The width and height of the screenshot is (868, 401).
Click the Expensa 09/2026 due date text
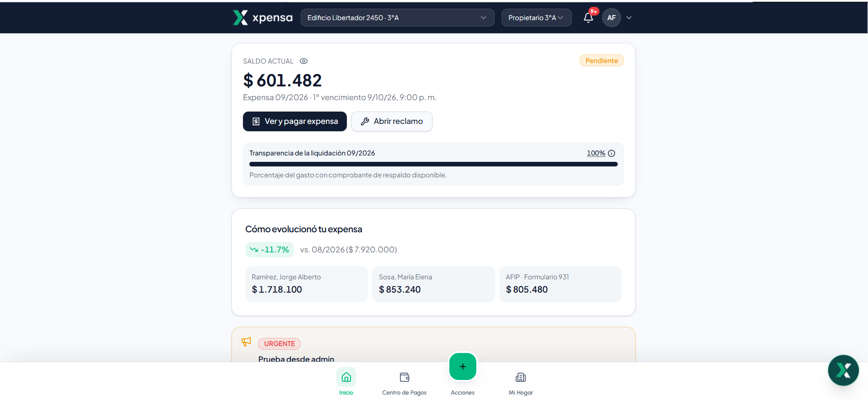point(340,97)
